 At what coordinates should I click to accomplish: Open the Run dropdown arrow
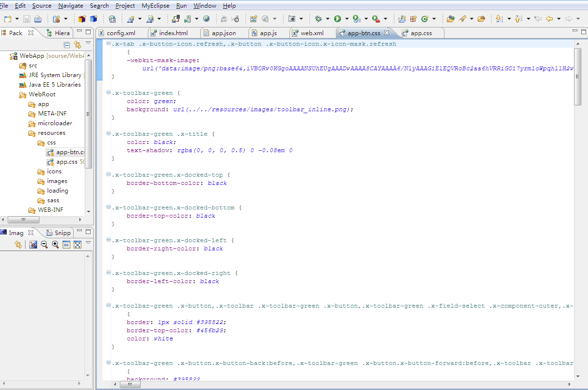tap(347, 19)
